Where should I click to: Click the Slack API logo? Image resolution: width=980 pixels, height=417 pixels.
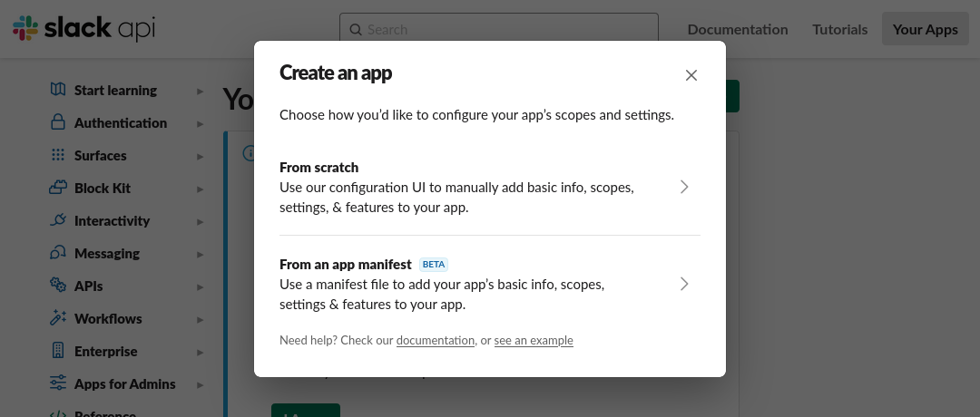pyautogui.click(x=83, y=29)
